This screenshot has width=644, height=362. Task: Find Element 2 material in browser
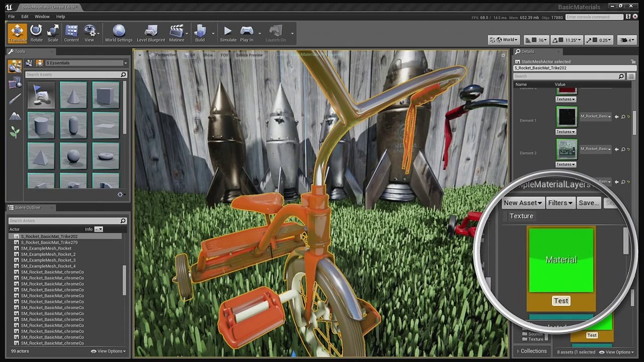tap(623, 149)
